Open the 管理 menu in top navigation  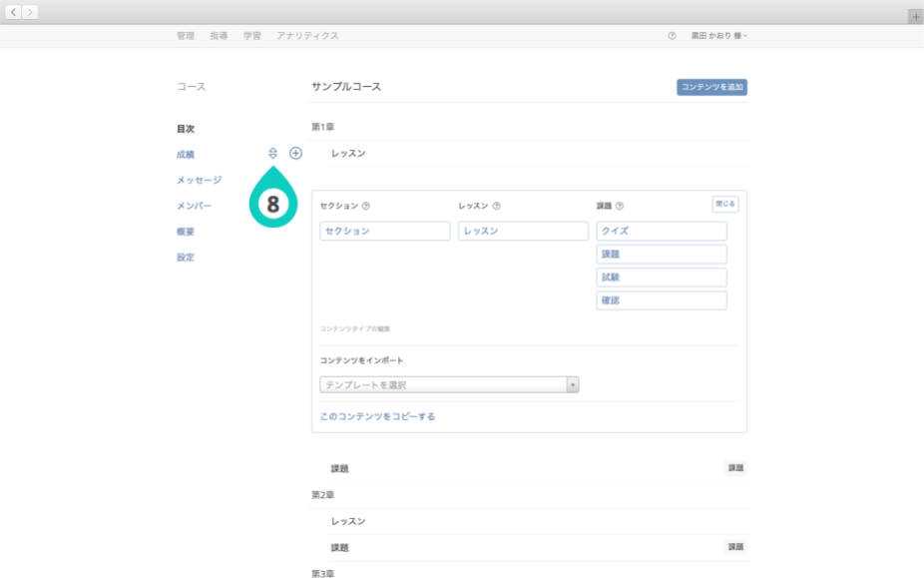click(x=186, y=36)
